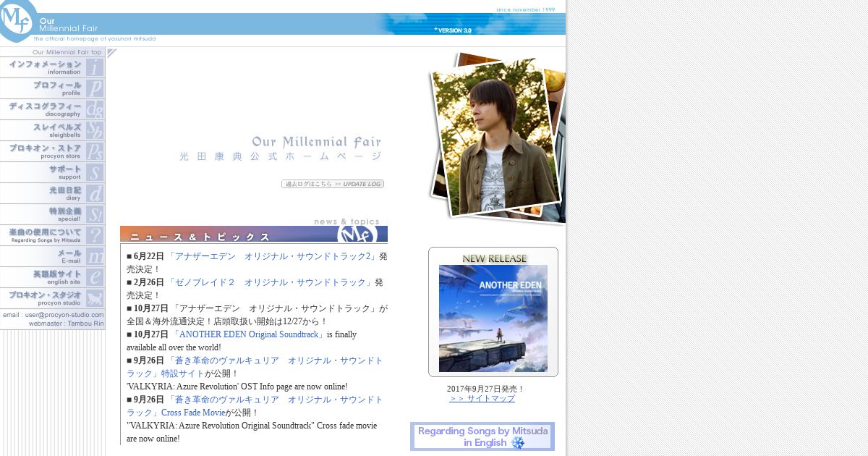Open the Procyon Studio cat icon

click(95, 298)
